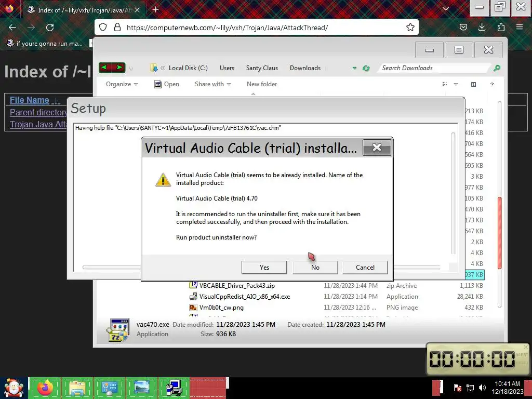532x399 pixels.
Task: Click No in the Virtual Audio Cable dialog
Action: [315, 268]
